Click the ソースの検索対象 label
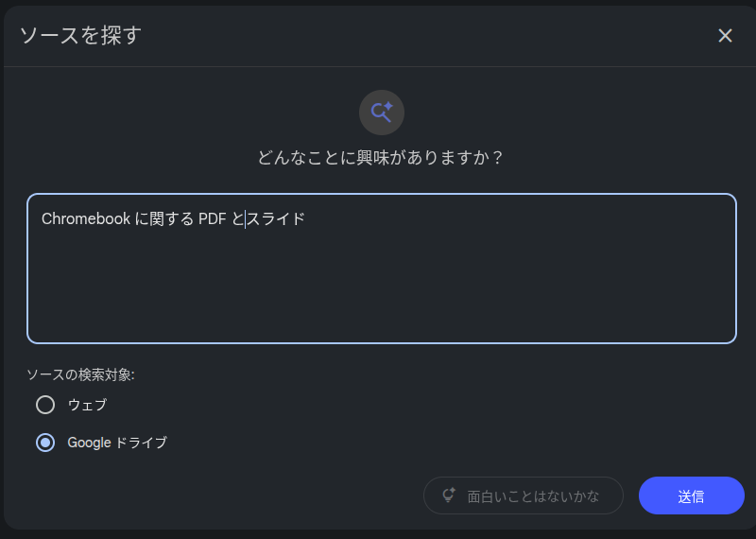This screenshot has width=756, height=539. coord(80,374)
